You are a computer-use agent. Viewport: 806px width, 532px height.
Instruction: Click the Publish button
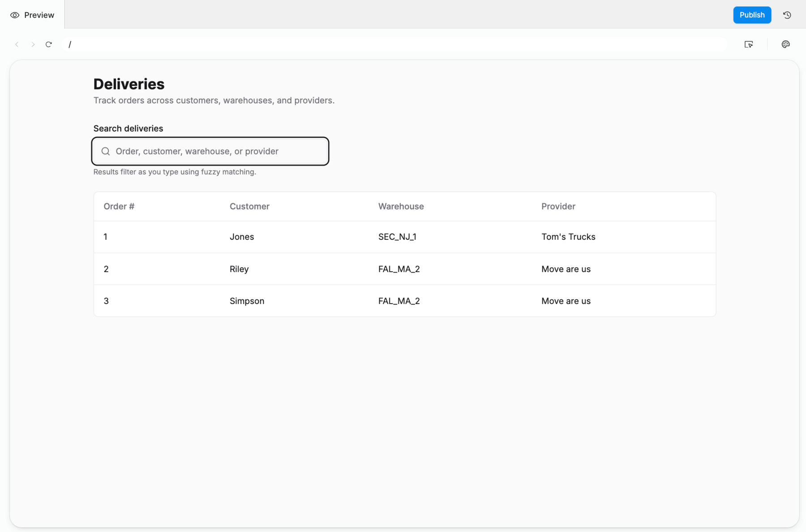point(752,15)
